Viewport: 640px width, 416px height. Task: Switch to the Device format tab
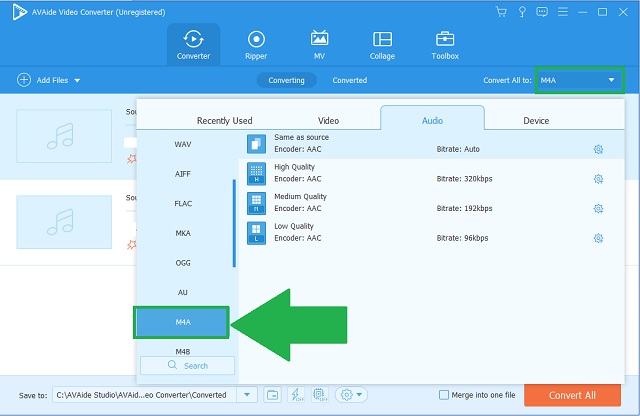(x=536, y=120)
